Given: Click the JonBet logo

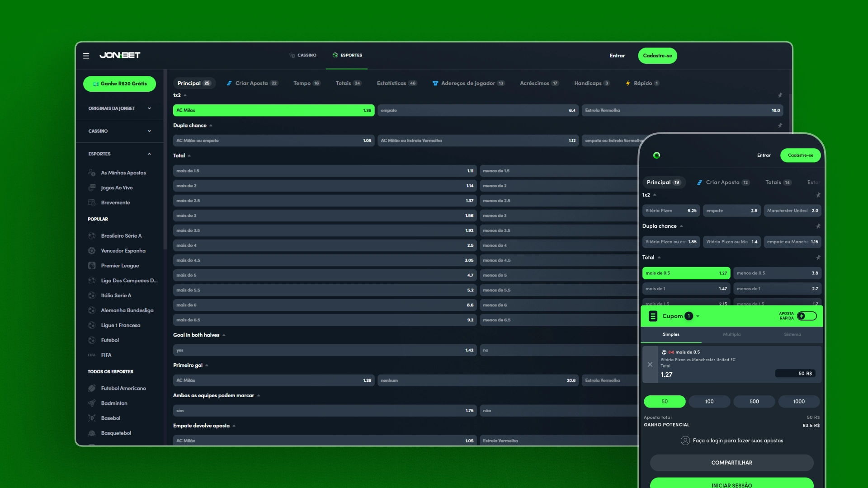Looking at the screenshot, I should (x=120, y=55).
